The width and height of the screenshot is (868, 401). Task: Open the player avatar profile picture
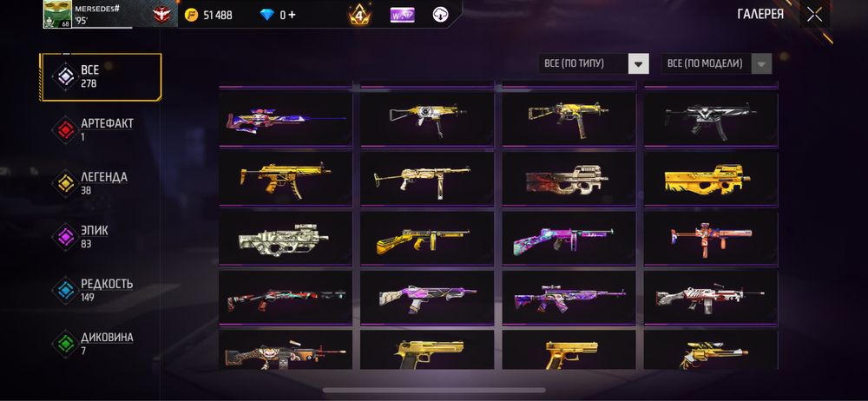tap(57, 14)
